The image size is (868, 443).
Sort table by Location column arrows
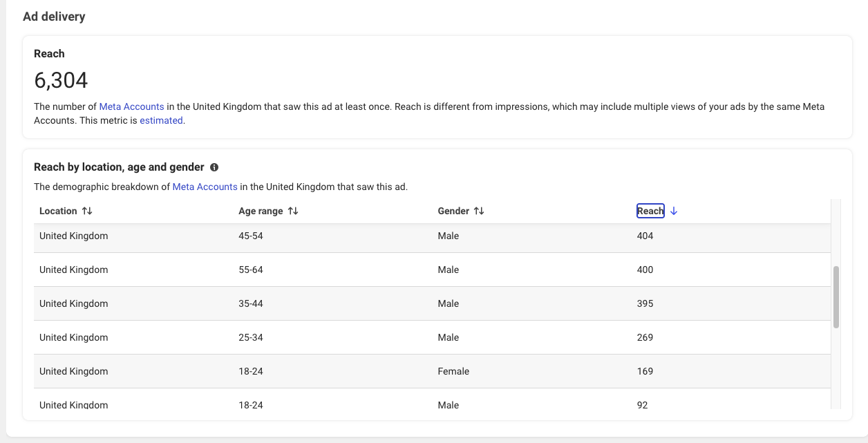click(x=87, y=211)
